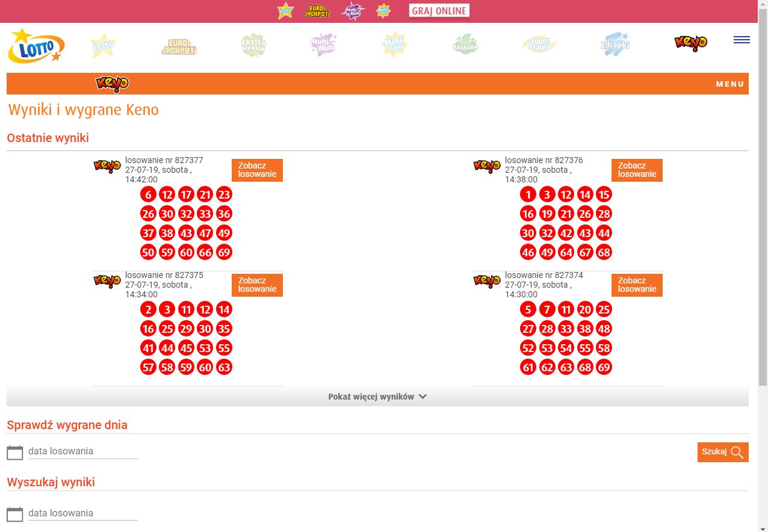Open calendar icon under Sprawdź wygrane dnia
Image resolution: width=768 pixels, height=532 pixels.
pyautogui.click(x=15, y=453)
